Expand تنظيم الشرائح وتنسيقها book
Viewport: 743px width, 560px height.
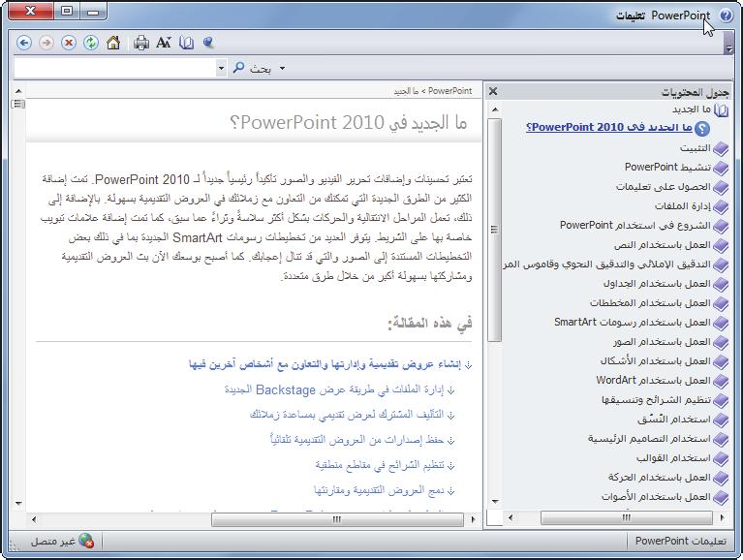coord(721,401)
